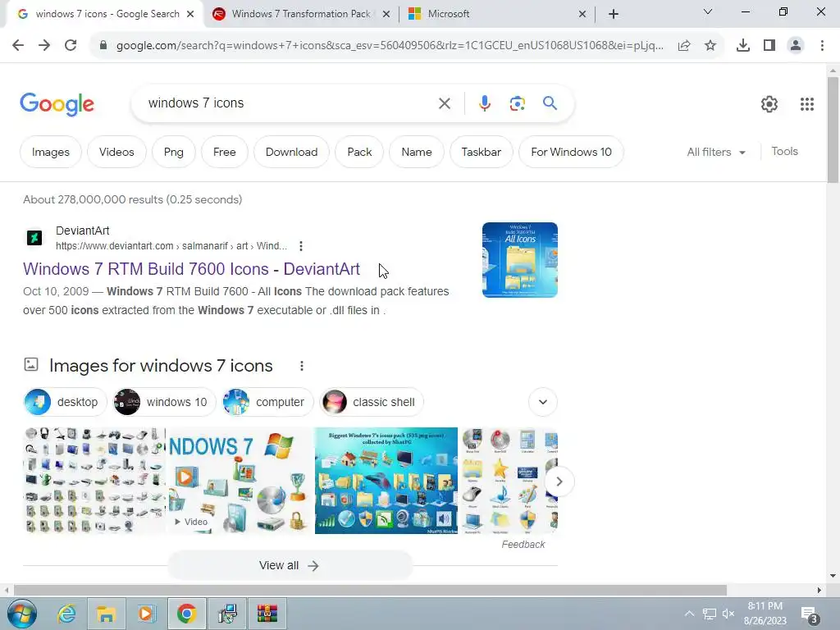Start voice search with microphone icon
The image size is (840, 630).
[484, 103]
